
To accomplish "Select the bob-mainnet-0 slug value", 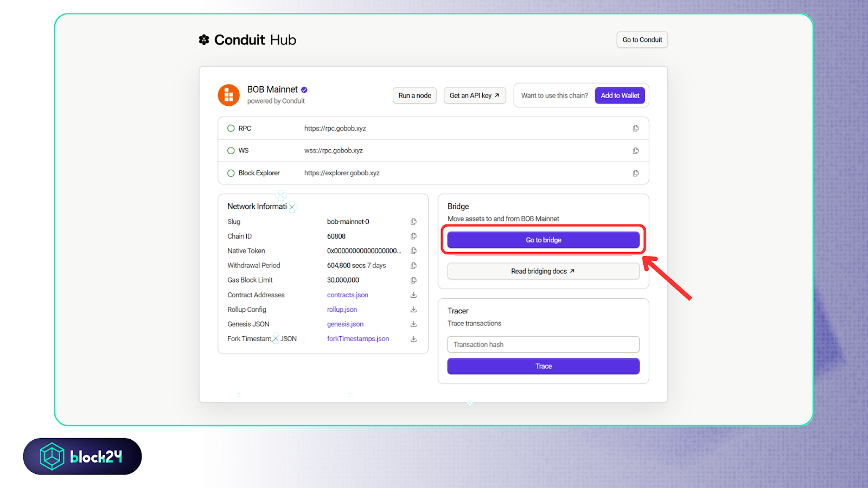I will pos(348,222).
